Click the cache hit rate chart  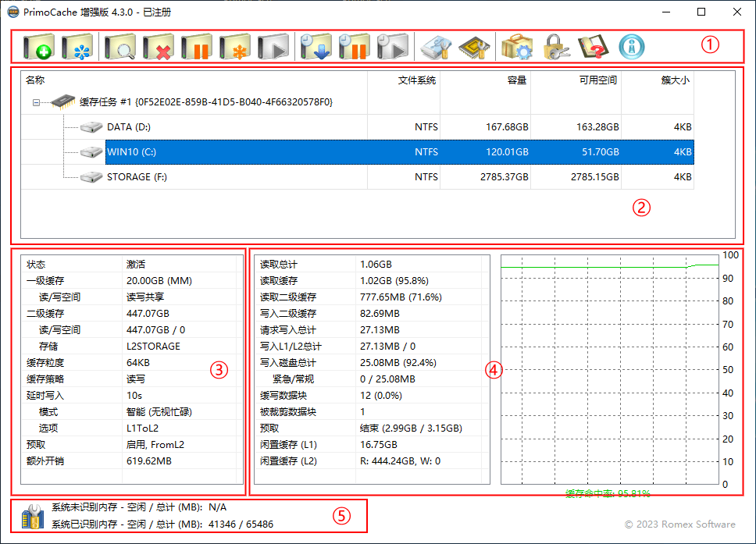coord(609,370)
